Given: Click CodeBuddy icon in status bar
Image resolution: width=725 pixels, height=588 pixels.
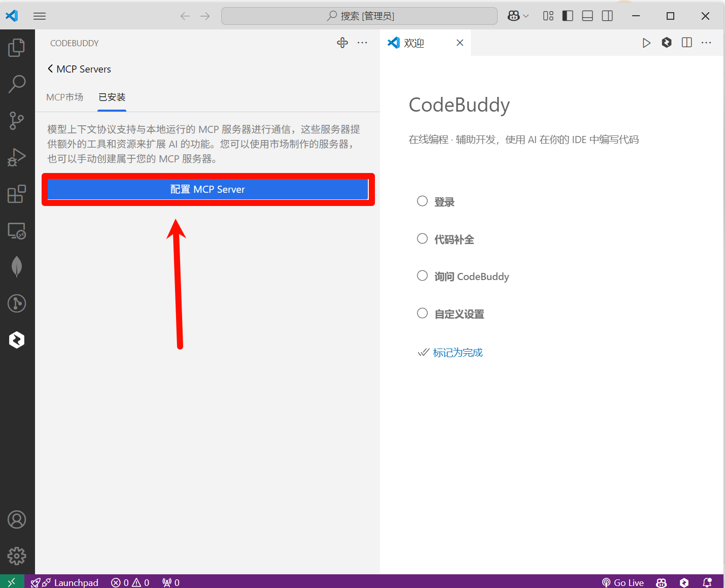Looking at the screenshot, I should point(684,582).
